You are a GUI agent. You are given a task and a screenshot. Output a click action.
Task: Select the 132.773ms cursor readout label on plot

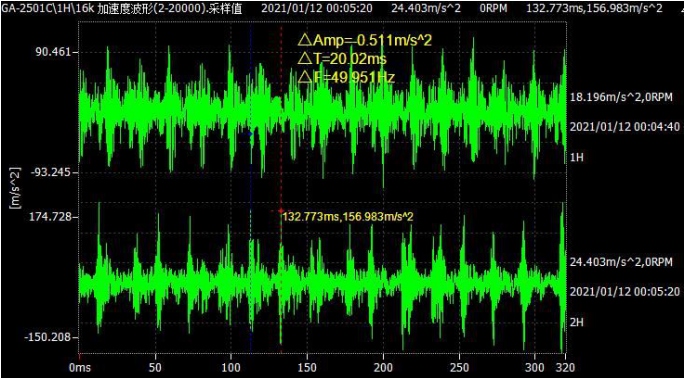348,216
